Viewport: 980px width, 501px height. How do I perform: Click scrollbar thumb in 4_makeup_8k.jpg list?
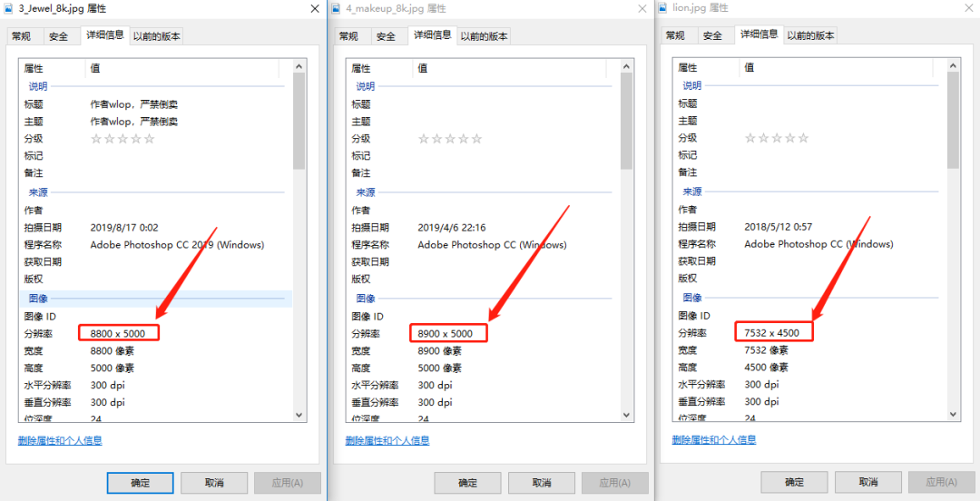626,121
